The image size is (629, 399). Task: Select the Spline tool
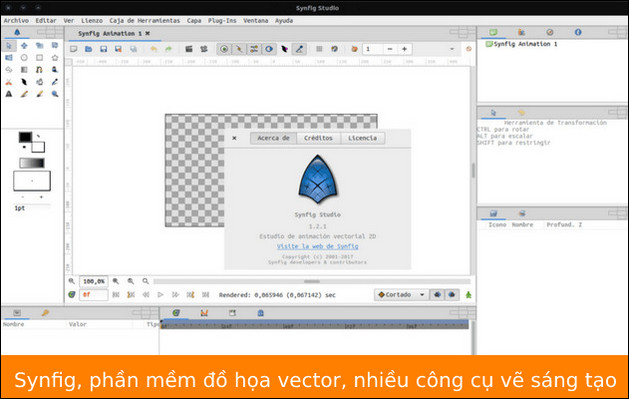(x=39, y=70)
